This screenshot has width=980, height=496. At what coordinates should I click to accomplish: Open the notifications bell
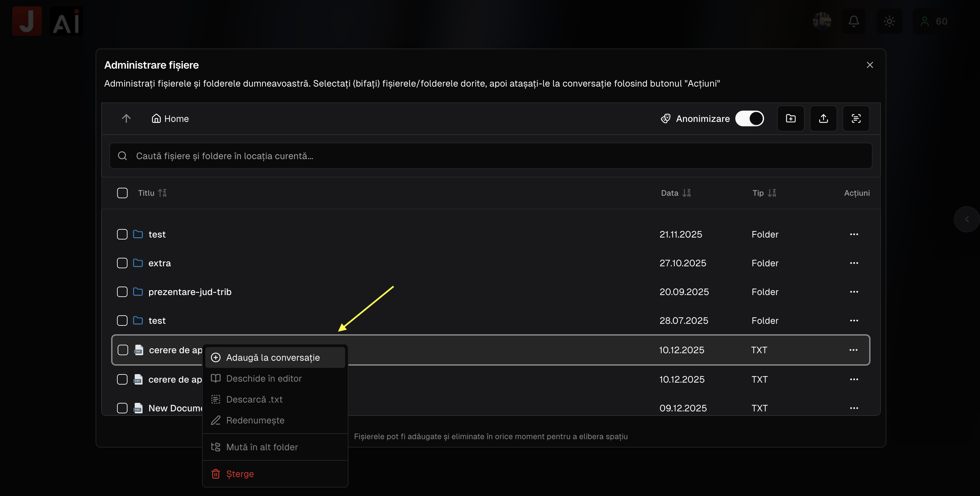click(x=854, y=21)
